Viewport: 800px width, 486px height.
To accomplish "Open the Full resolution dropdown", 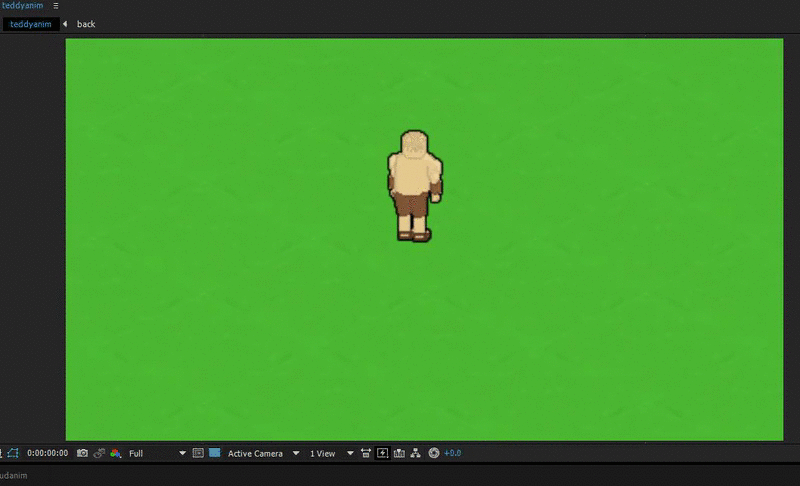I will 157,453.
